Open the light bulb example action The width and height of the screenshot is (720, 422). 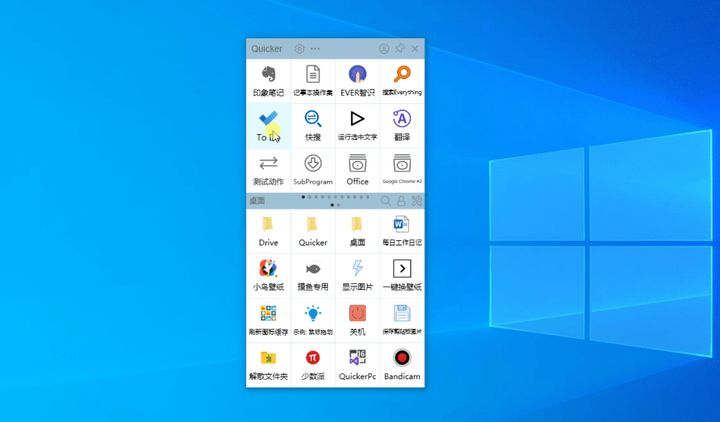tap(313, 320)
